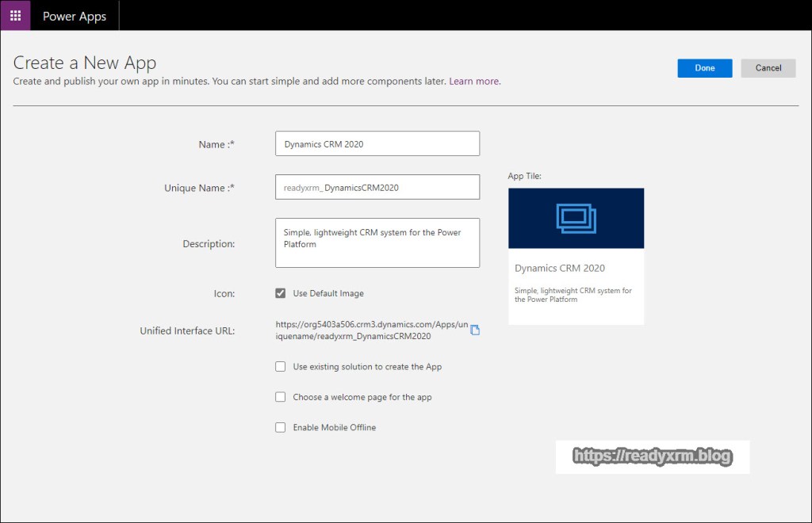Click the Create a New App heading
The height and width of the screenshot is (523, 812).
click(85, 63)
